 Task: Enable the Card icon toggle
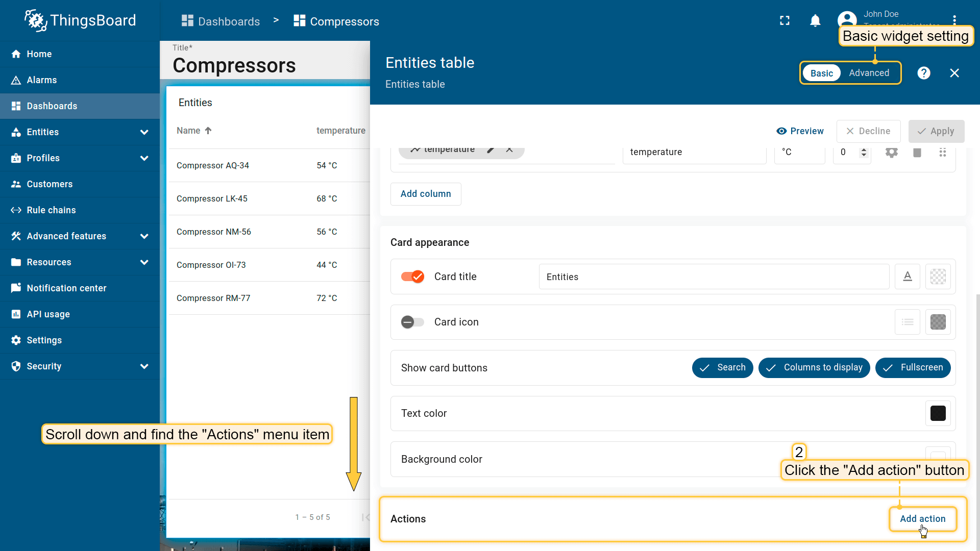click(412, 322)
